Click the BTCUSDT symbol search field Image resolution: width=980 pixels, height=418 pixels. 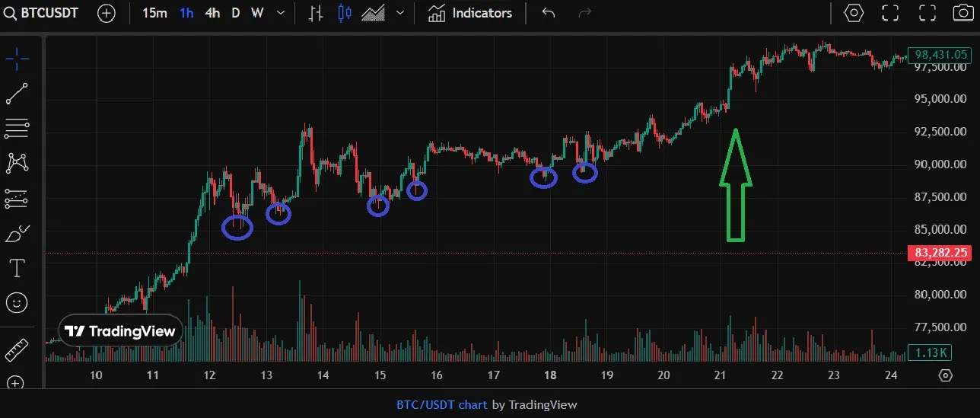49,13
